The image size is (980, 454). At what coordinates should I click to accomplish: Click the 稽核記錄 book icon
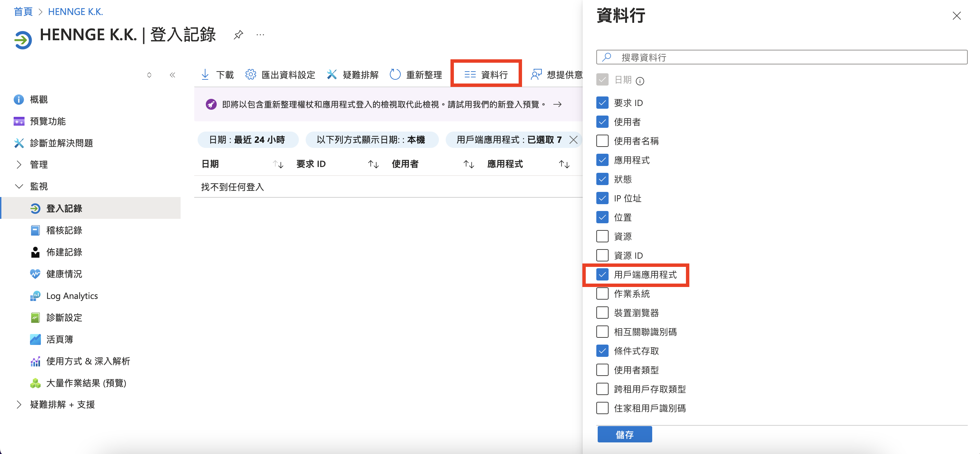pos(35,230)
